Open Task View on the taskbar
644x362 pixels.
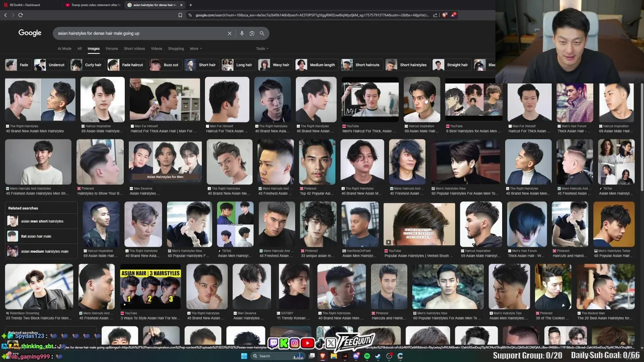coord(312,356)
